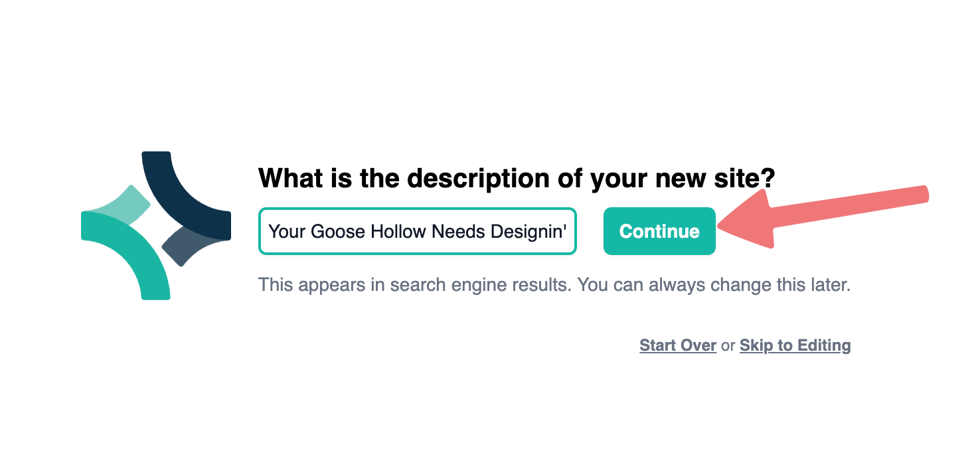
Task: Click the red arrow pointing at Continue
Action: coord(823,217)
